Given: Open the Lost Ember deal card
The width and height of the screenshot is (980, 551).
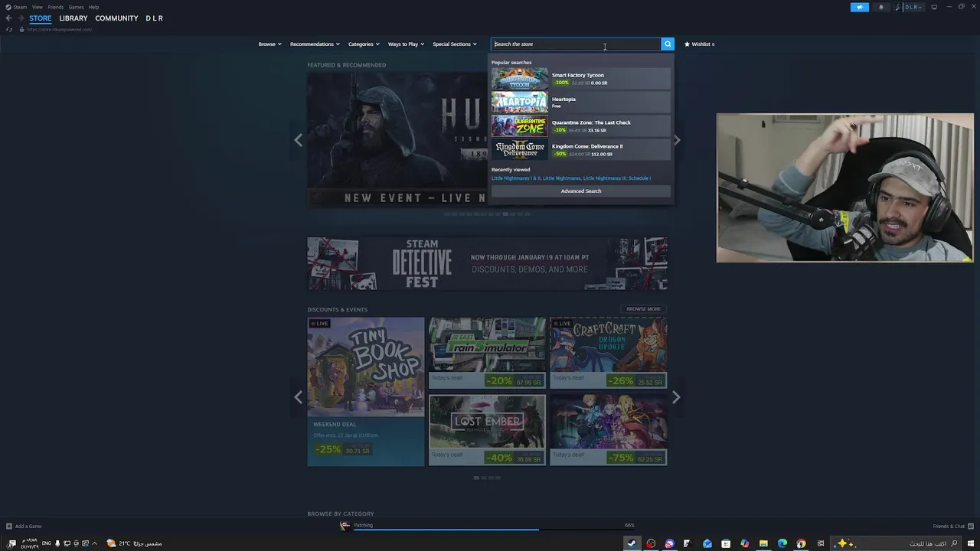Looking at the screenshot, I should (x=487, y=430).
